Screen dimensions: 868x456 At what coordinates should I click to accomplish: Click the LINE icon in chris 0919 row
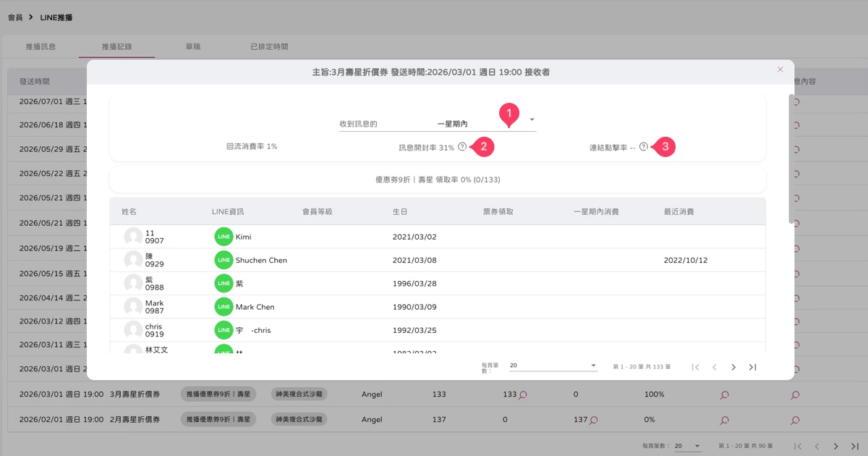coord(224,329)
